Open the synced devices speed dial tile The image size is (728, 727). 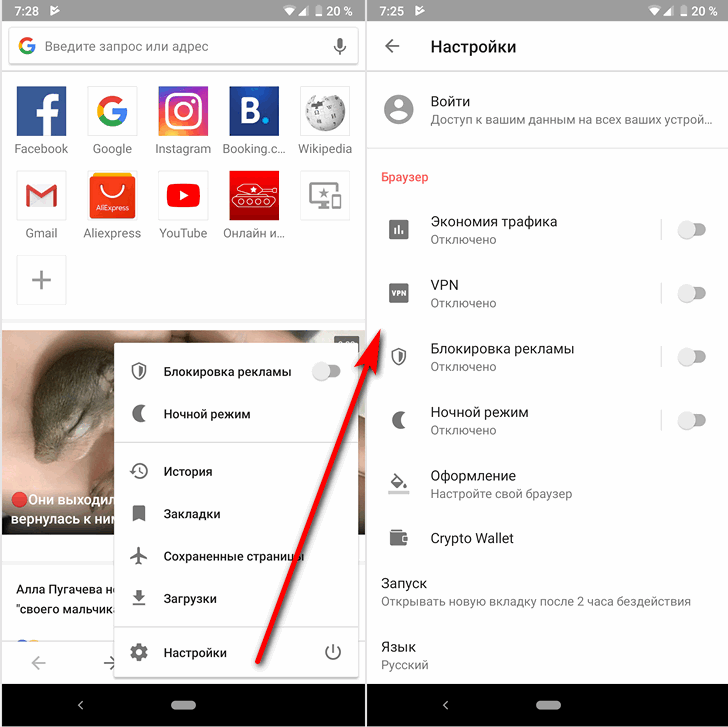325,195
